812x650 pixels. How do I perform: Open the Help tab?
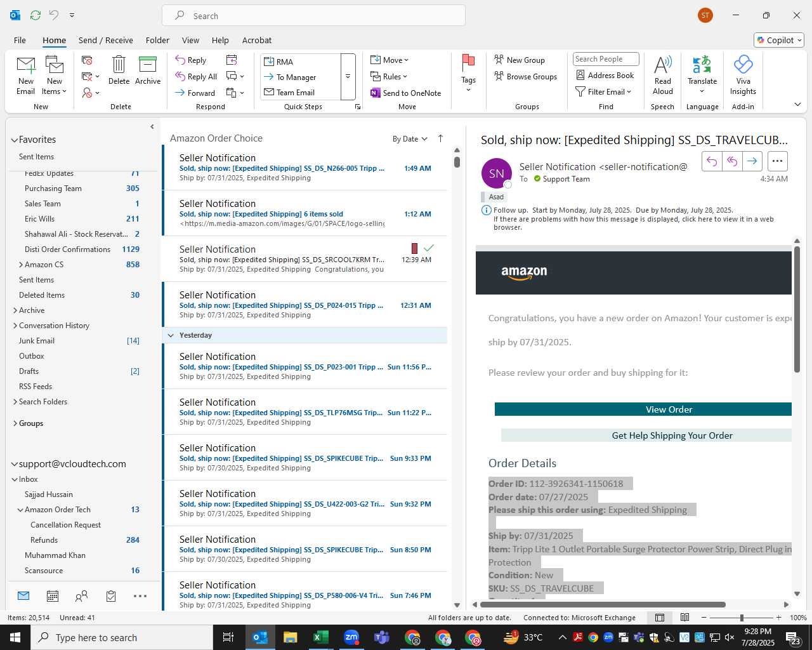point(220,40)
